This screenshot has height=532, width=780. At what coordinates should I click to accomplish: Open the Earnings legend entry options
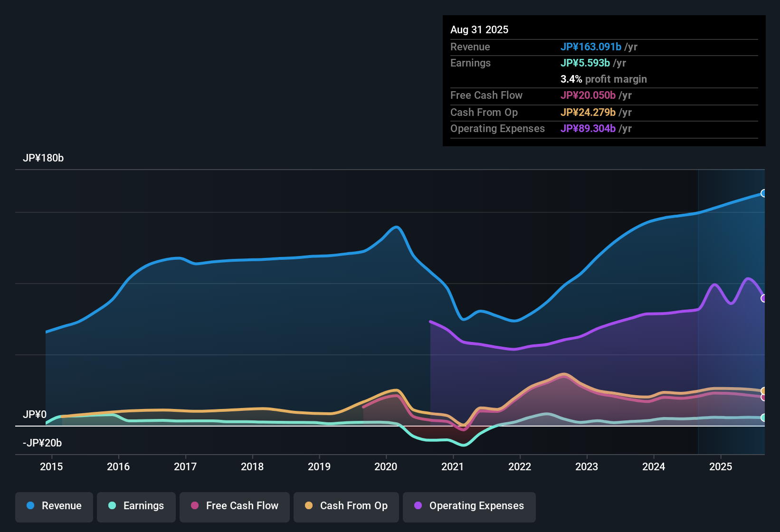136,506
